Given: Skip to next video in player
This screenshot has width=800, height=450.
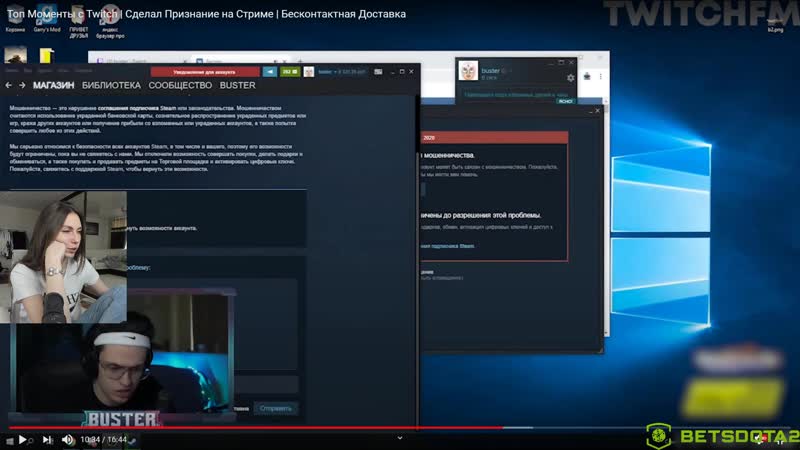Looking at the screenshot, I should tap(47, 439).
